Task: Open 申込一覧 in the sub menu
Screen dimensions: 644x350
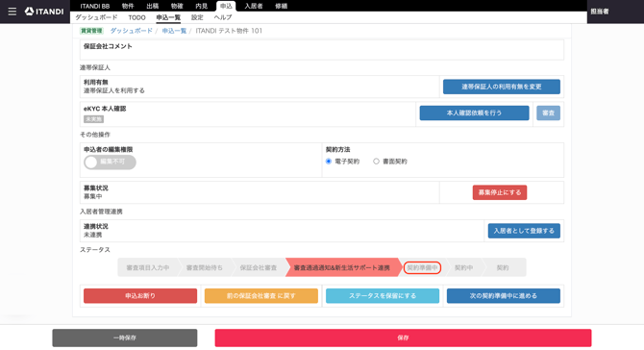Action: coord(168,17)
